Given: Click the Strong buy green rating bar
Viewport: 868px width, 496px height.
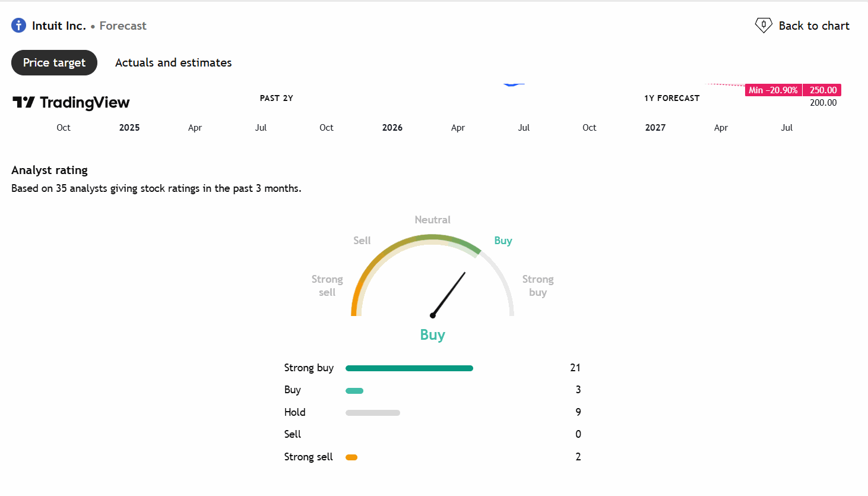Looking at the screenshot, I should pyautogui.click(x=409, y=368).
